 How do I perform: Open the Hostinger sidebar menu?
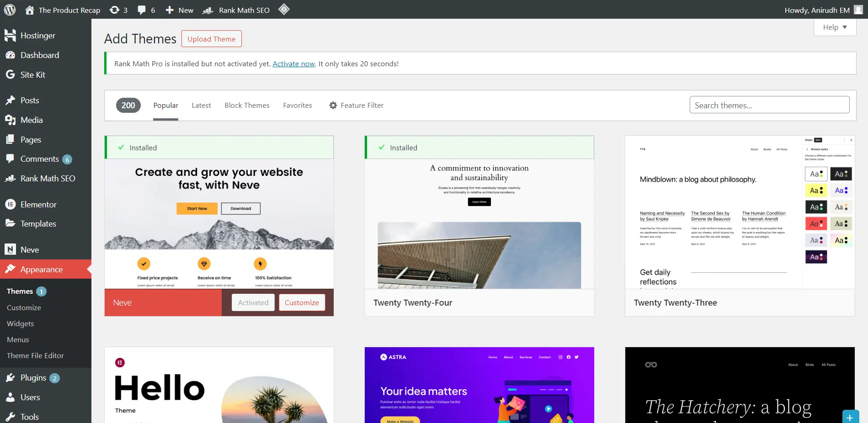[x=46, y=35]
